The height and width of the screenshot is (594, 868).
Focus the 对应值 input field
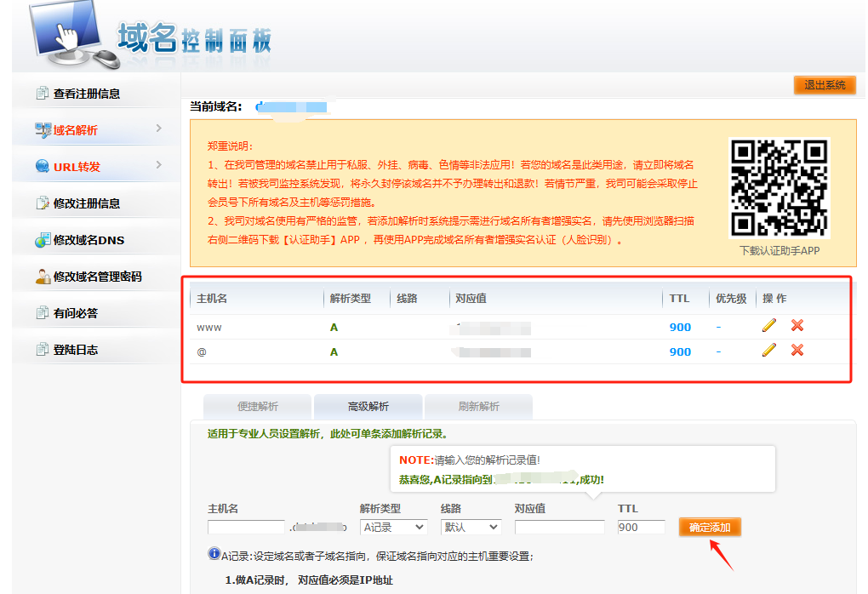tap(560, 527)
